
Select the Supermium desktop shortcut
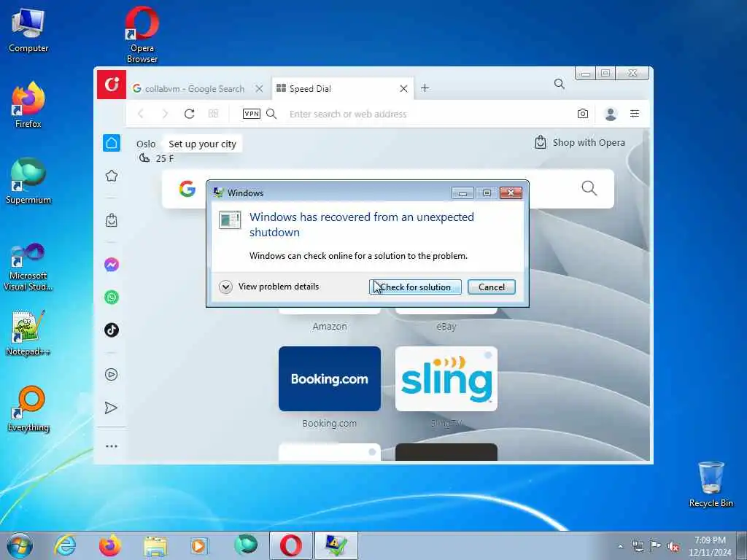pyautogui.click(x=28, y=181)
